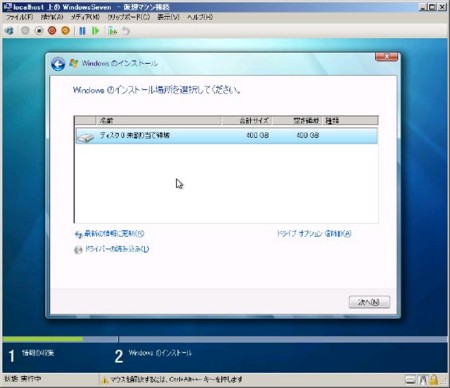Click the Windows flag logo in the installer title
The height and width of the screenshot is (388, 450).
click(x=74, y=63)
